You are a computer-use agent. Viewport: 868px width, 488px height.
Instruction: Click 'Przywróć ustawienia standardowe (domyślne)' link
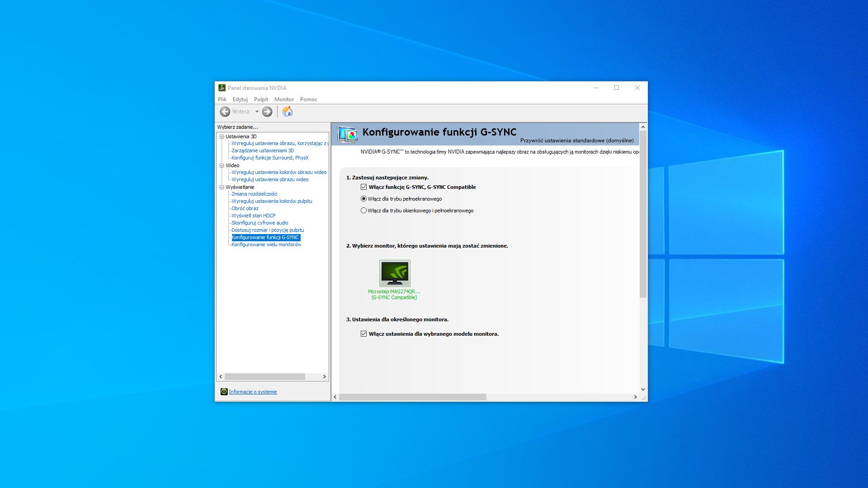pyautogui.click(x=577, y=141)
